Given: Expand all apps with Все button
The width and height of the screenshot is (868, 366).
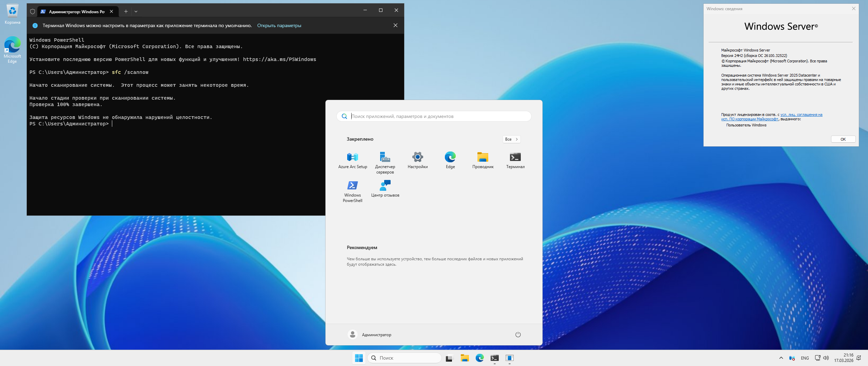Looking at the screenshot, I should 511,139.
